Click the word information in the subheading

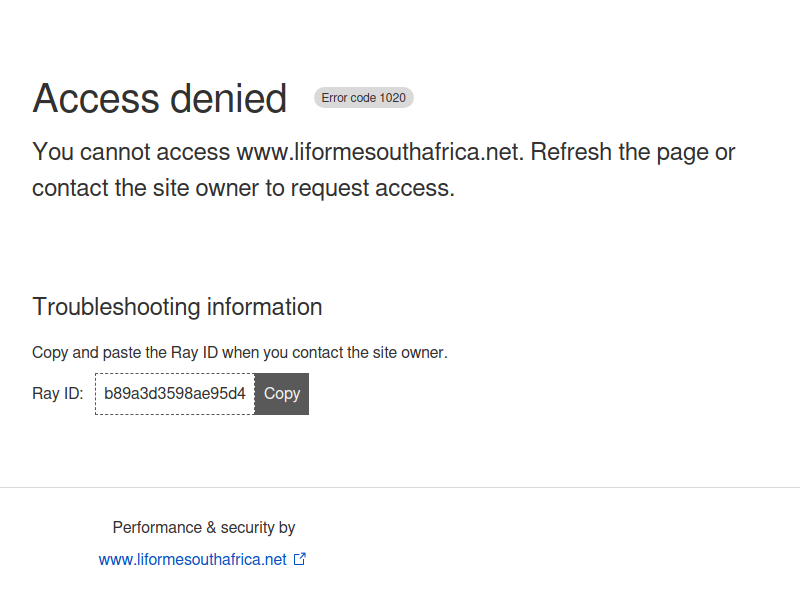[x=264, y=307]
